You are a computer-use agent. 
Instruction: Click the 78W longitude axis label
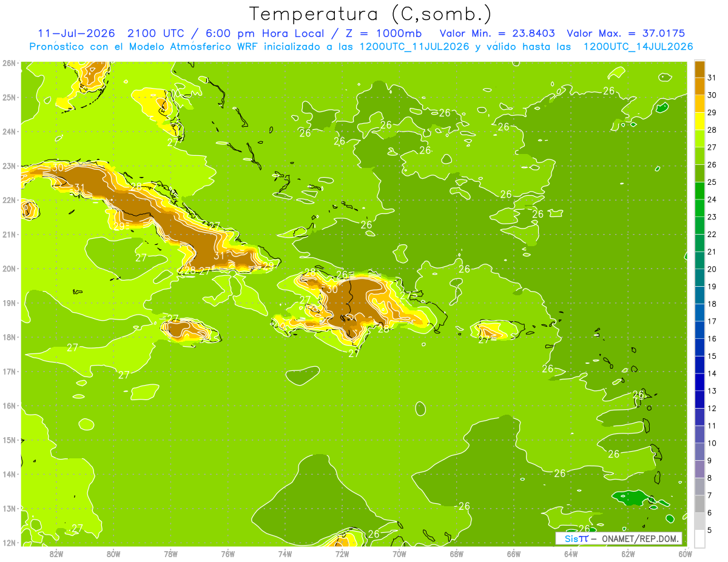click(x=170, y=554)
